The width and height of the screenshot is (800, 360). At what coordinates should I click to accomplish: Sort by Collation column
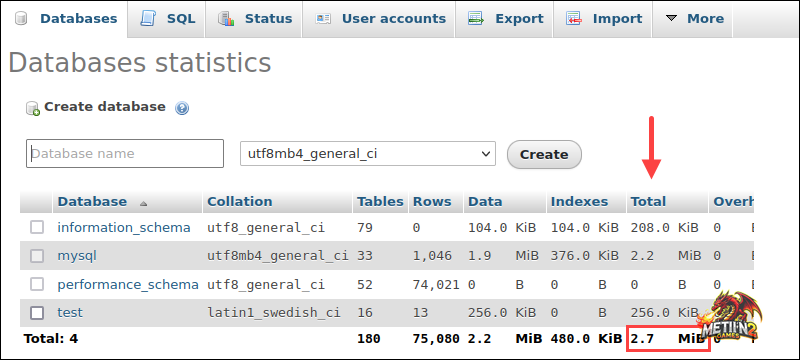(x=240, y=202)
